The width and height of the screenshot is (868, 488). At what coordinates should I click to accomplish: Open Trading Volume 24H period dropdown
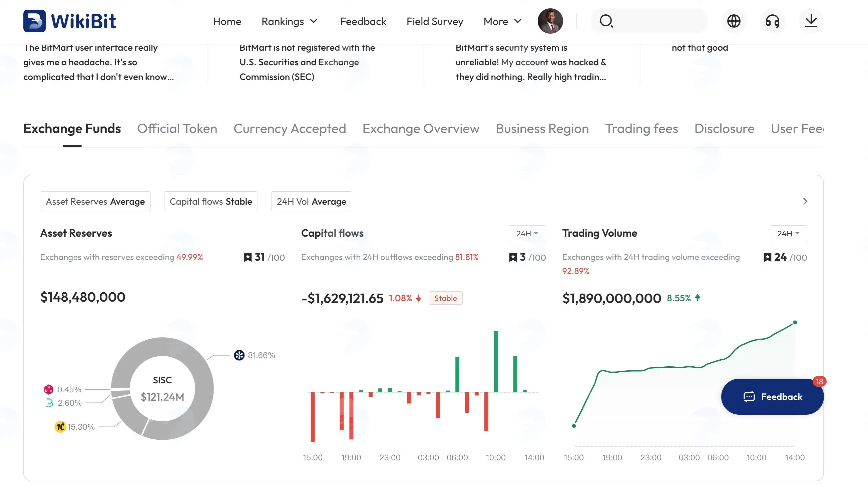click(788, 233)
